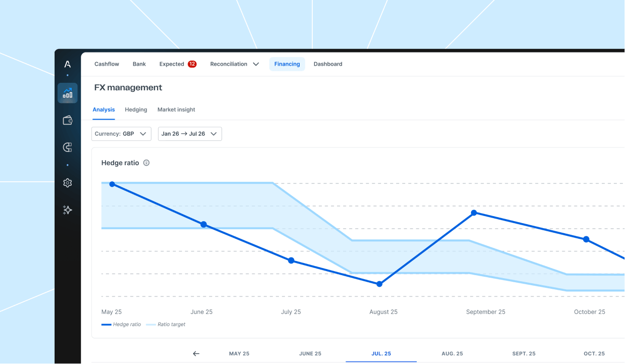625x364 pixels.
Task: Open the Cashflow navigation item
Action: (x=107, y=64)
